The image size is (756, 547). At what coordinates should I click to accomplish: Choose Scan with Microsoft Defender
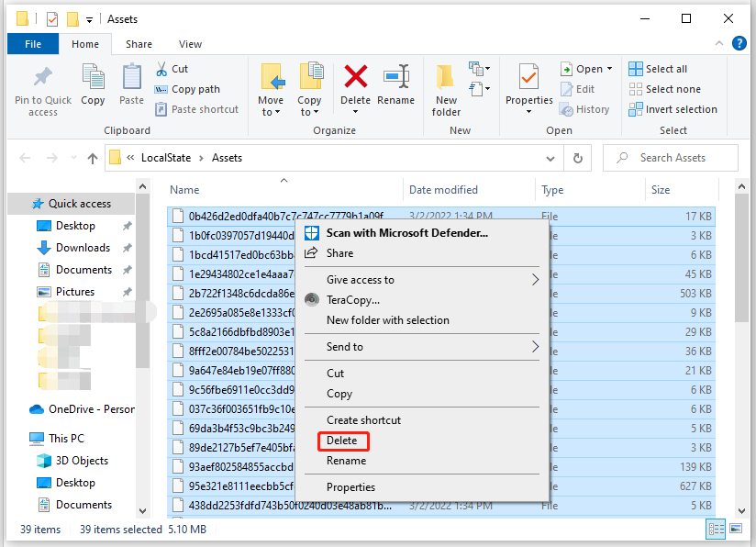[407, 233]
